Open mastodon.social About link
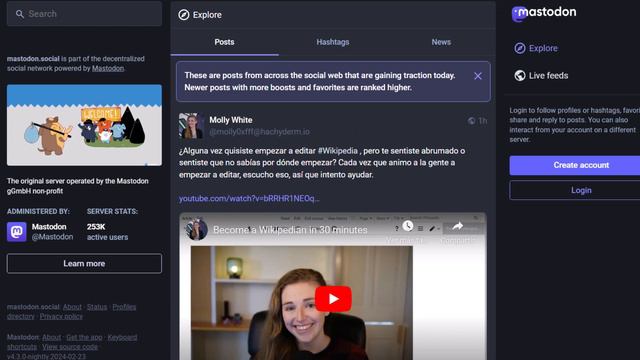Screen dimensions: 640x360 coord(72,307)
